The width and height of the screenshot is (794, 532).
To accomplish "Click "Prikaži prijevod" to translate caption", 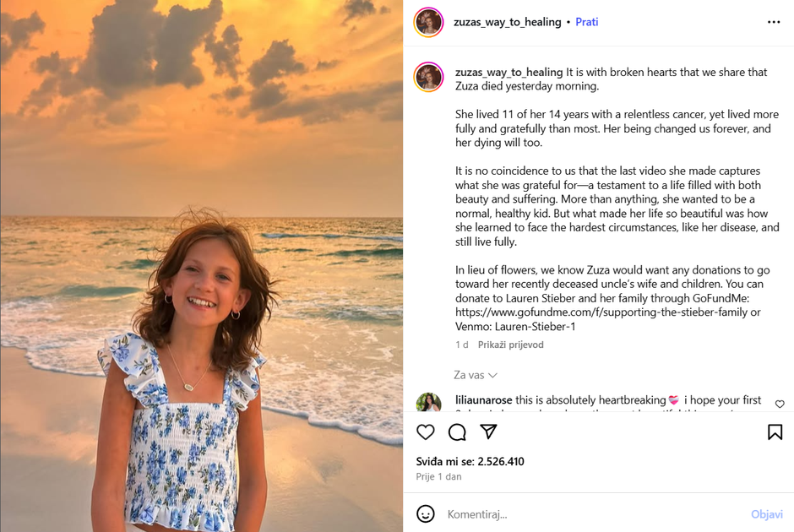I will pyautogui.click(x=510, y=345).
